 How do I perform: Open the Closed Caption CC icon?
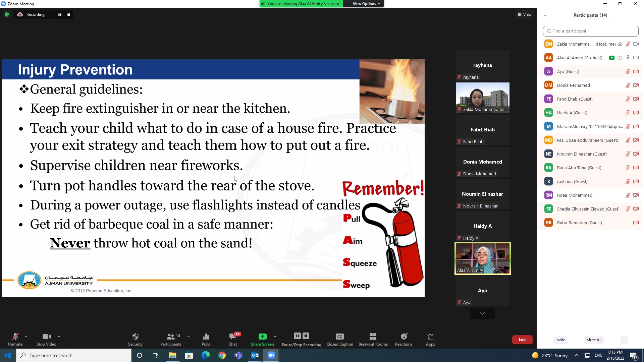click(339, 339)
